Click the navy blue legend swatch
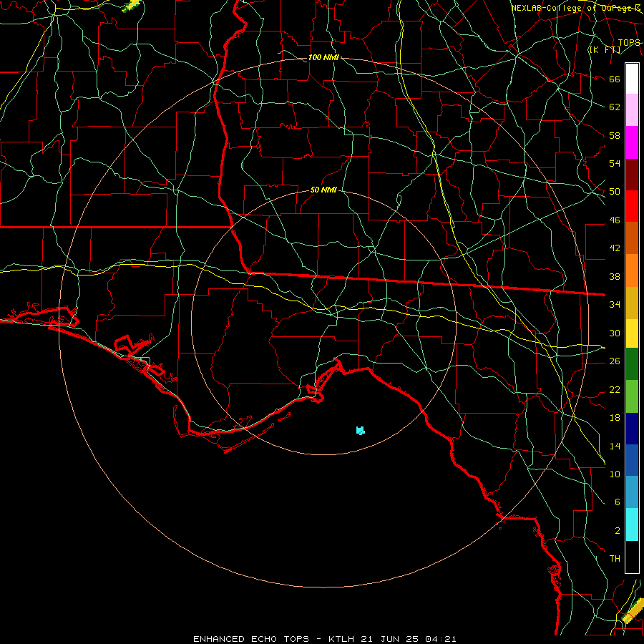The width and height of the screenshot is (644, 644). (632, 429)
